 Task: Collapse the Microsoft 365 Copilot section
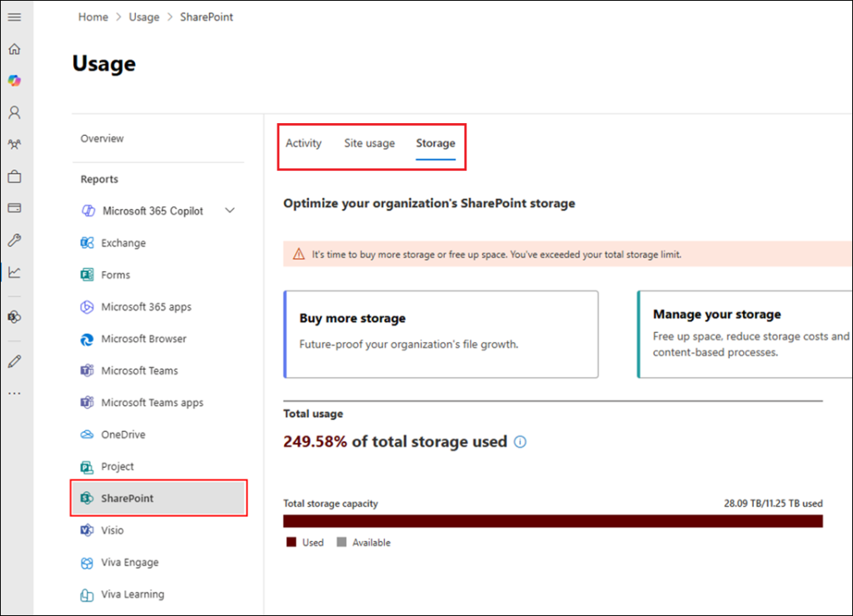pos(229,211)
